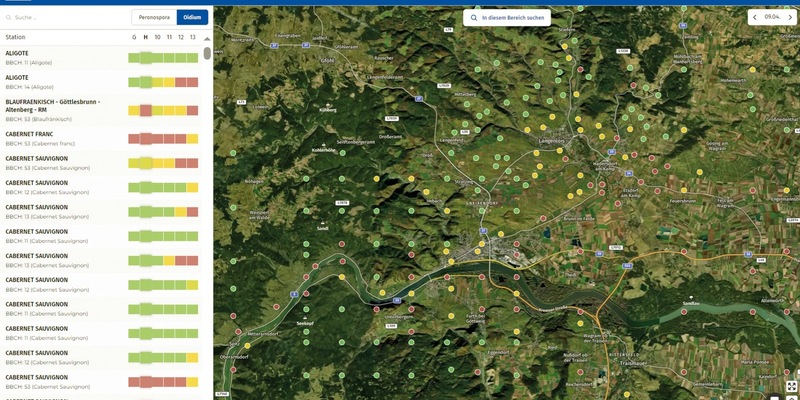800x400 pixels.
Task: Select the CABERNET FRANC station row
Action: 60,138
